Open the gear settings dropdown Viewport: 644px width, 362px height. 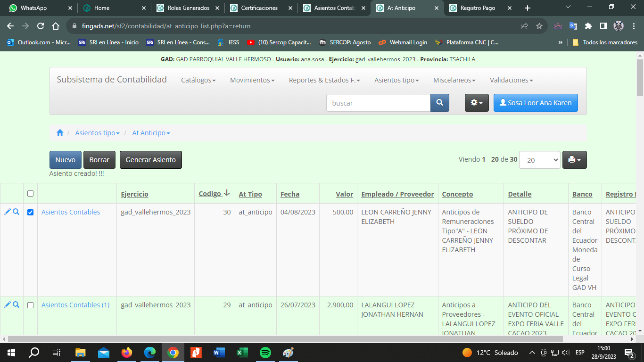[x=477, y=103]
